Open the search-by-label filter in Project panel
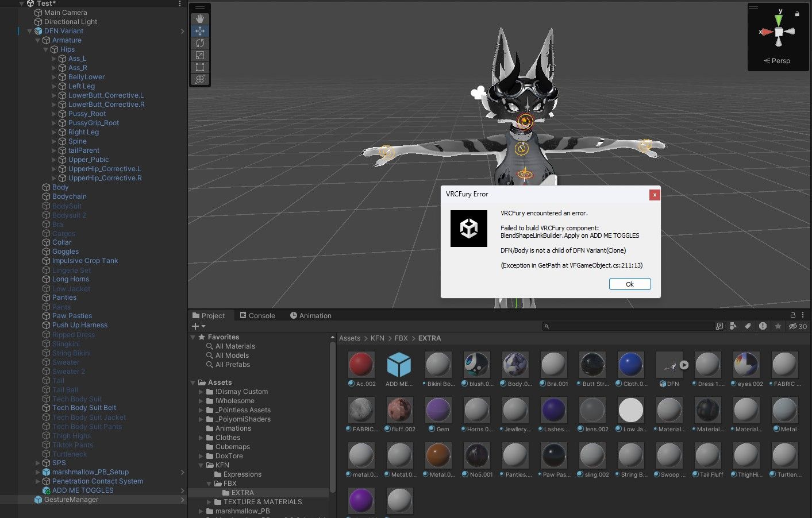 point(748,326)
